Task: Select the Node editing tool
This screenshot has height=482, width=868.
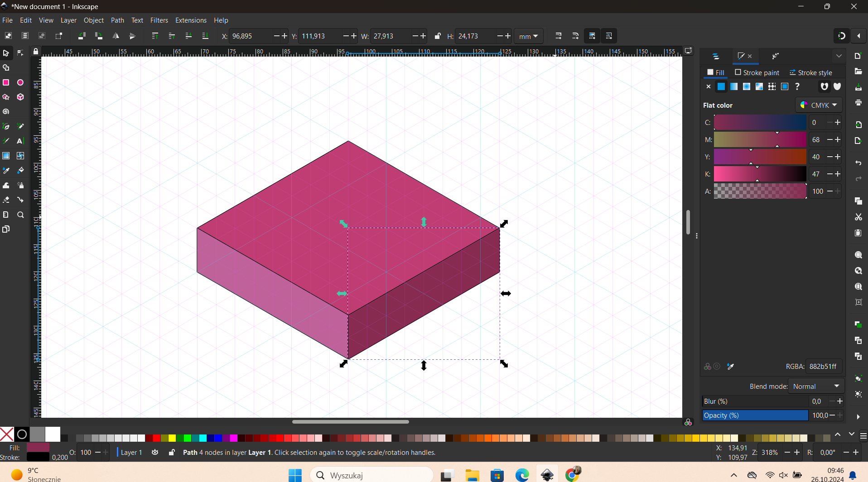Action: coord(20,53)
